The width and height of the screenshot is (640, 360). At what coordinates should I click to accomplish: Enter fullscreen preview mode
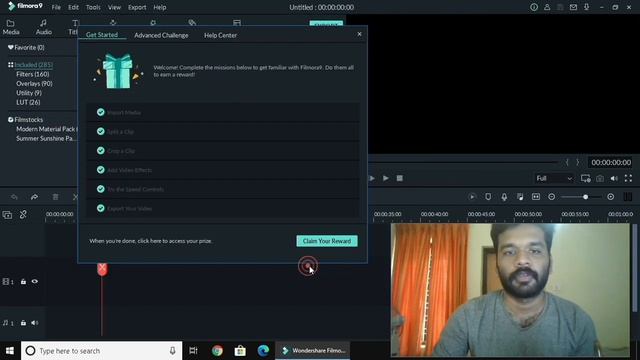(x=628, y=178)
